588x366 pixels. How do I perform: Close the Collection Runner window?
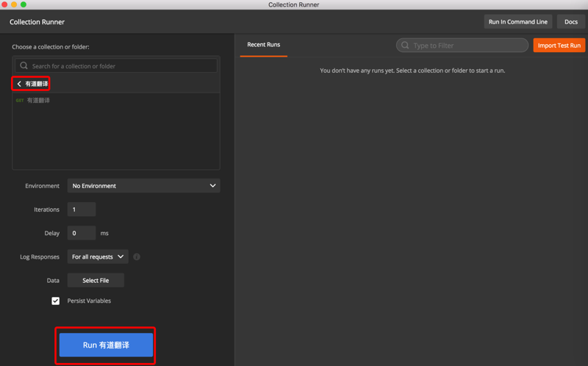(4, 4)
